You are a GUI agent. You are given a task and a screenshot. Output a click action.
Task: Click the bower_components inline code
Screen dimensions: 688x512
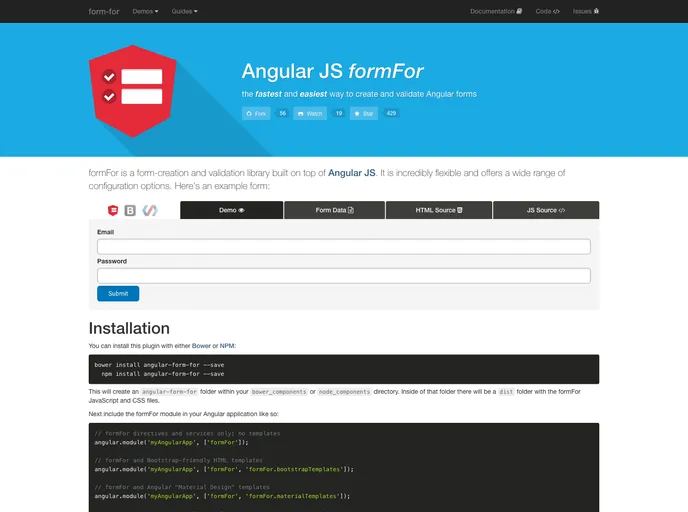pos(279,391)
